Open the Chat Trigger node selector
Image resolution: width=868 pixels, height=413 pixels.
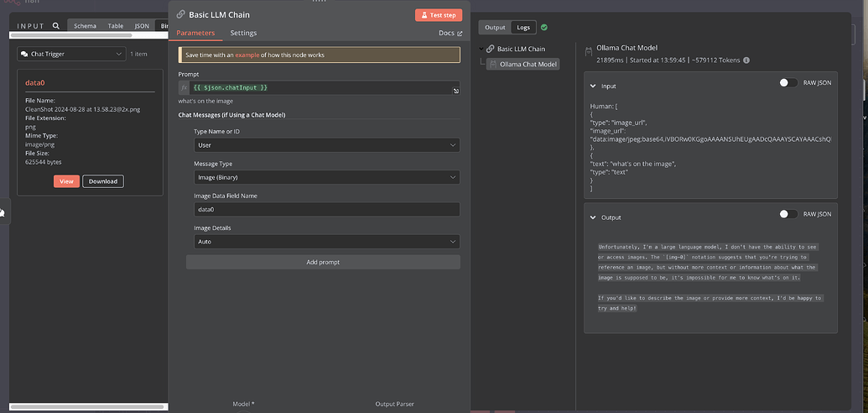click(x=71, y=54)
